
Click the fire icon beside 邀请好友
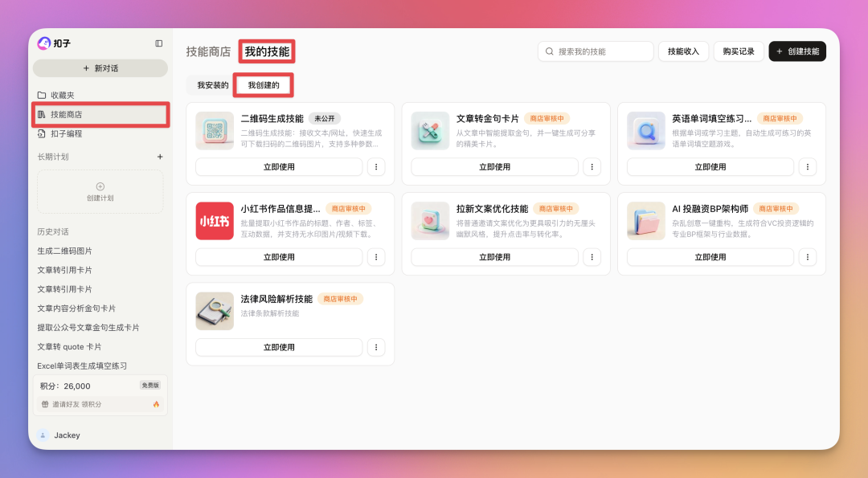click(156, 404)
